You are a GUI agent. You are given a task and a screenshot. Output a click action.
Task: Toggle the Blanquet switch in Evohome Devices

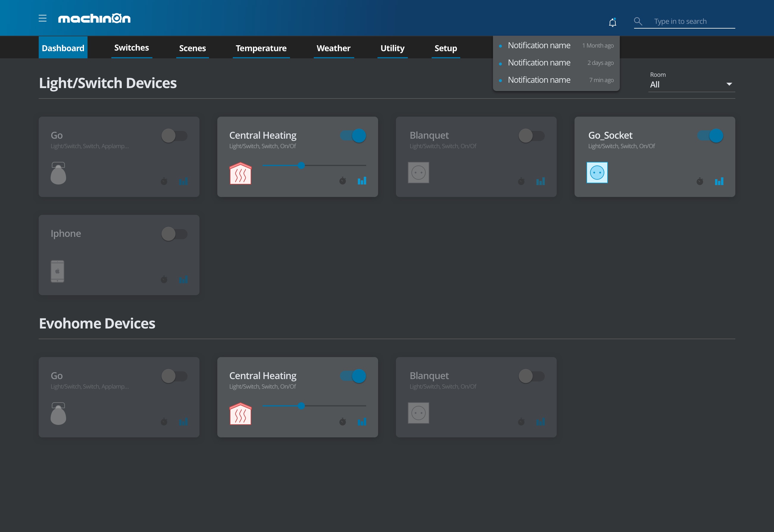(532, 376)
